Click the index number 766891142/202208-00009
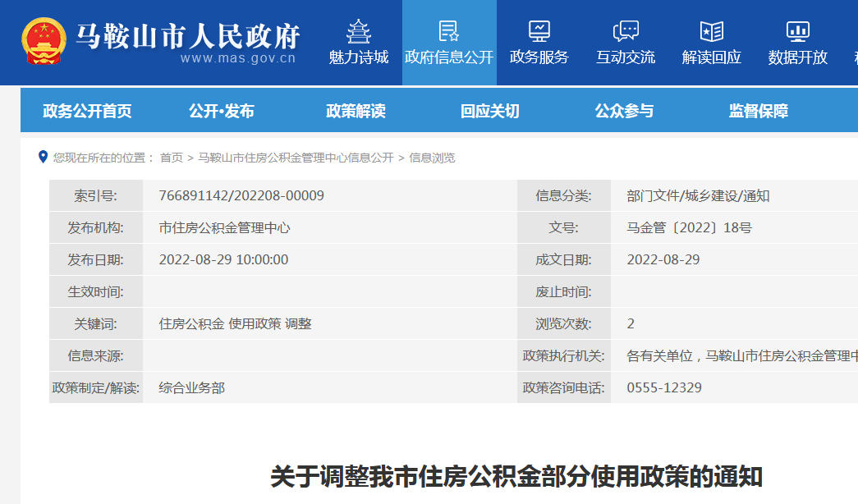The width and height of the screenshot is (858, 504). [x=241, y=195]
